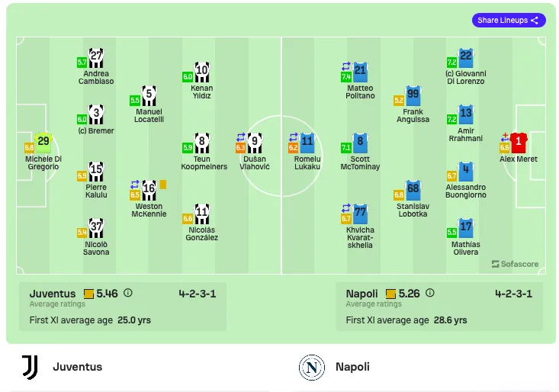Click Kenan Yildiz's 6.0 rating badge
Image resolution: width=559 pixels, height=392 pixels.
188,76
